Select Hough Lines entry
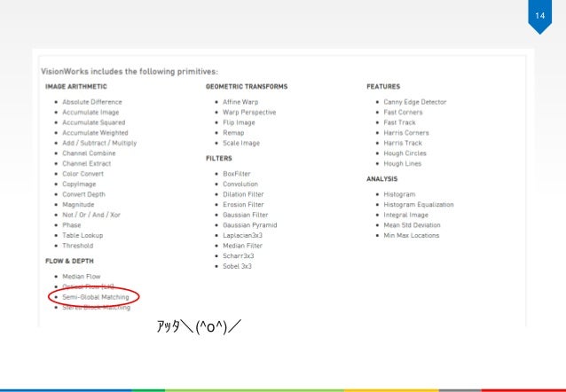The image size is (566, 392). point(403,163)
